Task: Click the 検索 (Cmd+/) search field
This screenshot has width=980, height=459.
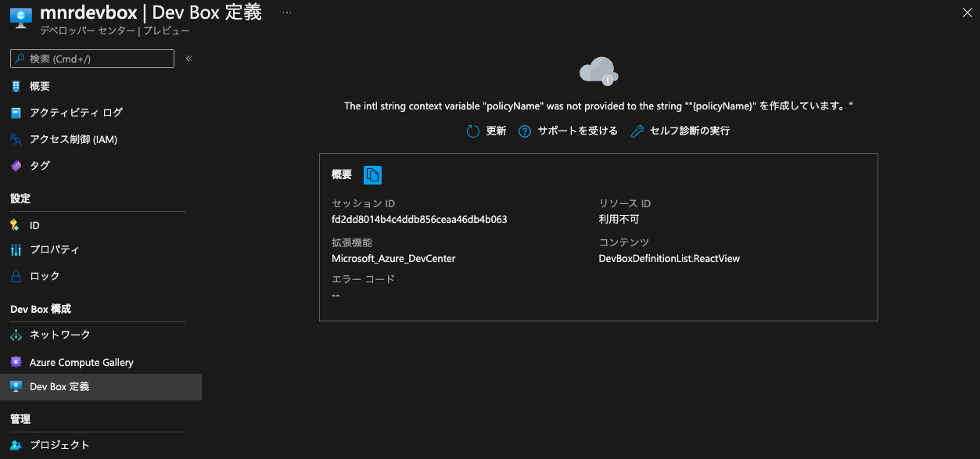Action: pos(92,58)
